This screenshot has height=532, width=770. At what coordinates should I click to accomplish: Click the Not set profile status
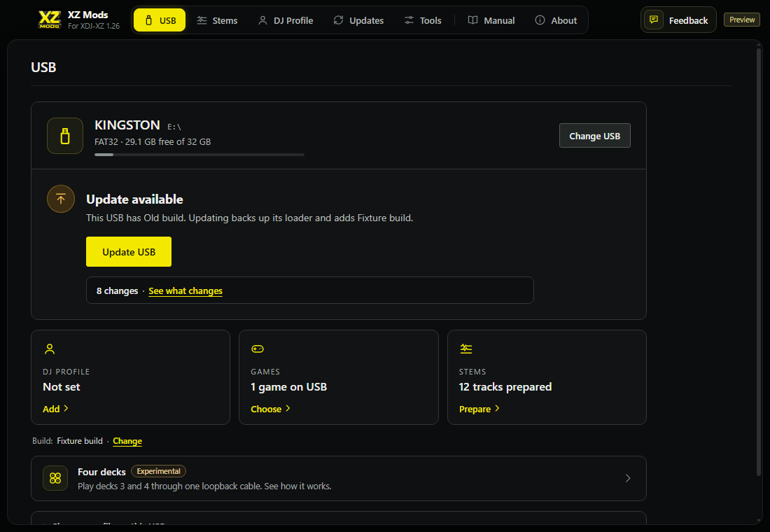coord(62,387)
